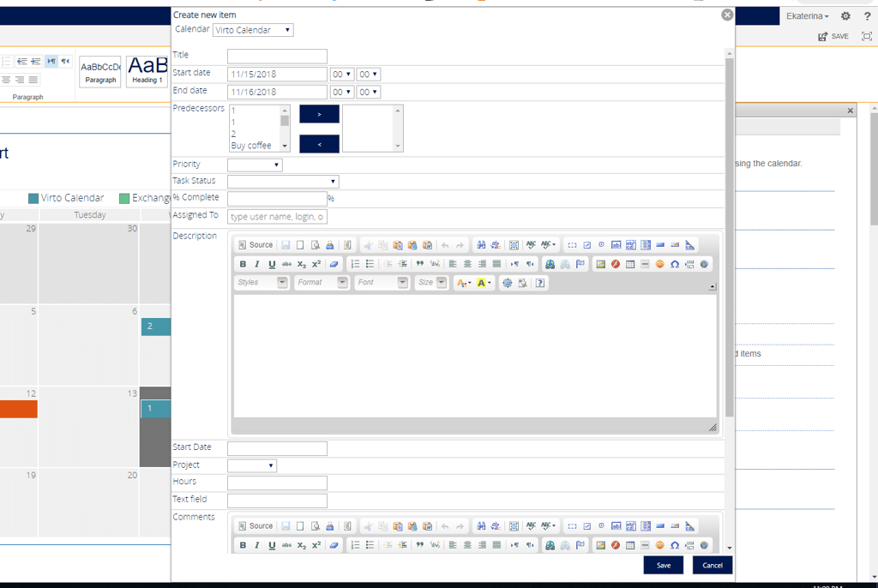The image size is (878, 588).
Task: Add selected predecessor with > button
Action: [x=319, y=114]
